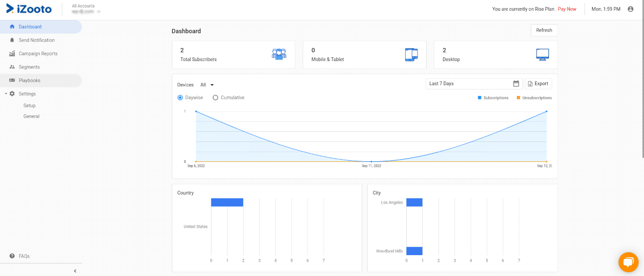Viewport: 644px width, 276px height.
Task: Open FAQs link
Action: pos(24,256)
